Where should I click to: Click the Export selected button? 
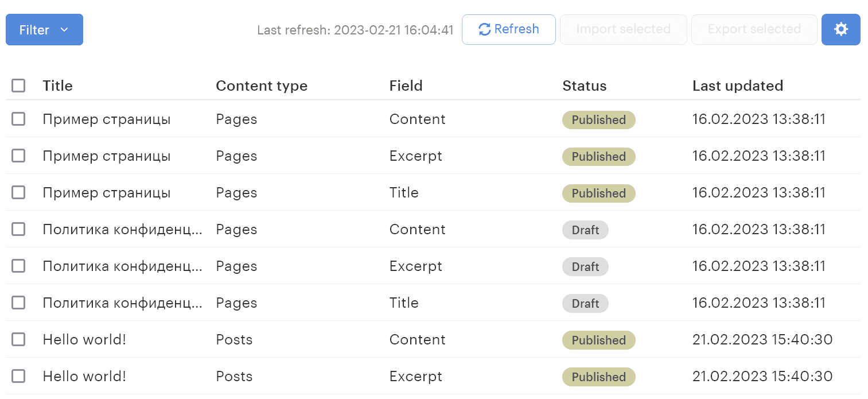pyautogui.click(x=754, y=29)
